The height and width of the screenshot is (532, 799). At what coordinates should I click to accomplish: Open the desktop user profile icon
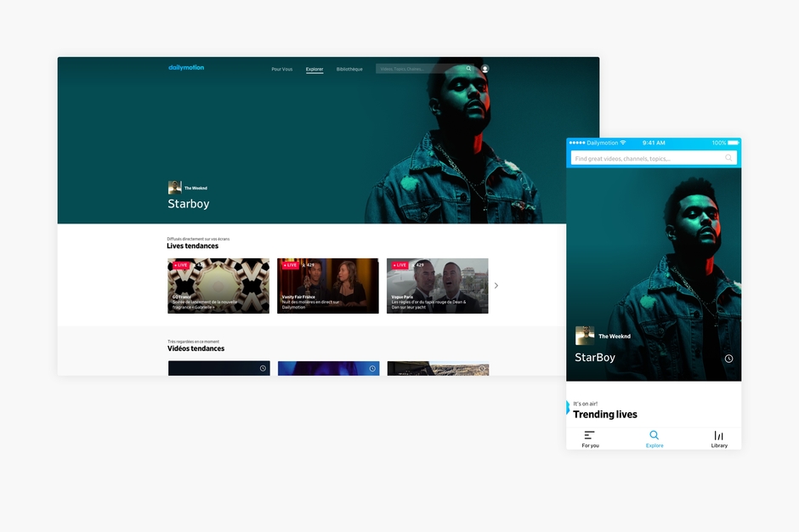(x=485, y=69)
